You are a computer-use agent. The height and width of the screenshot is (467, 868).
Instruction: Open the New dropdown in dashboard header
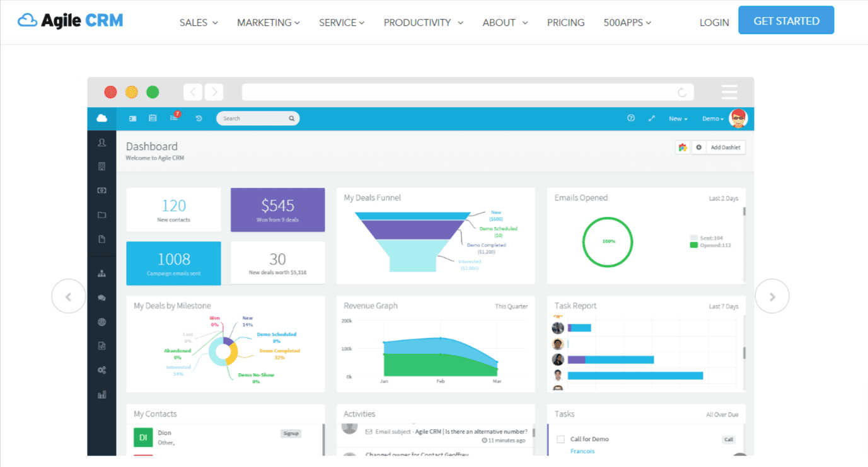click(678, 118)
